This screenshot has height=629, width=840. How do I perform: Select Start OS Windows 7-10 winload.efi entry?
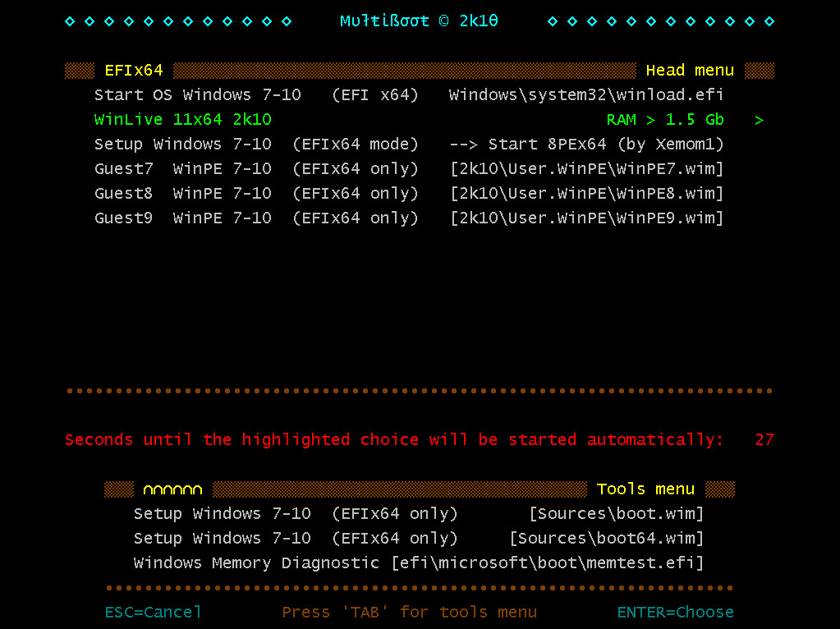[409, 94]
